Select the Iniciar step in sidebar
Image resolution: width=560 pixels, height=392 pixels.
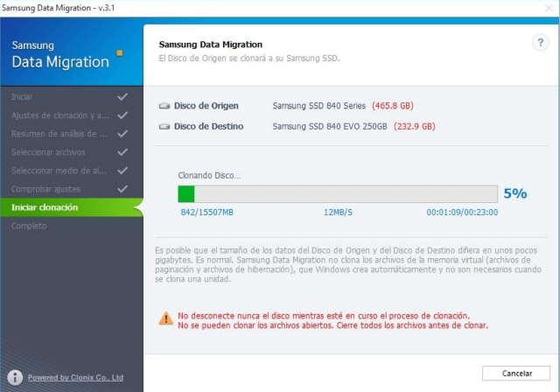pos(72,97)
